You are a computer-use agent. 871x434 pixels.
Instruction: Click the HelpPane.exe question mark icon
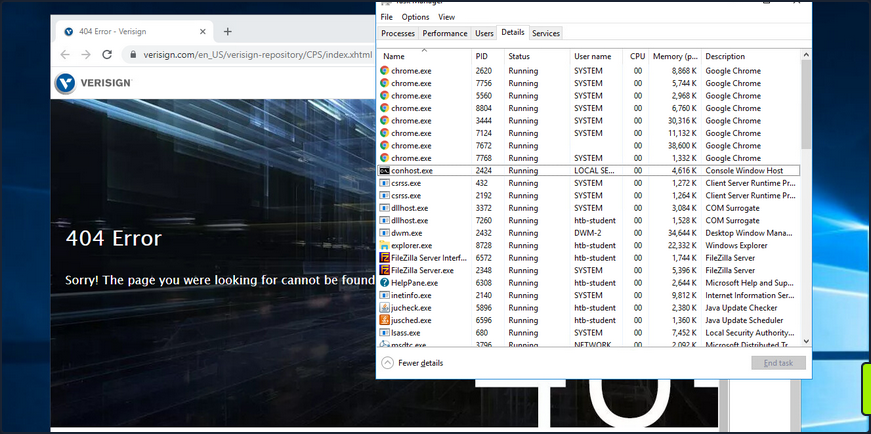384,283
